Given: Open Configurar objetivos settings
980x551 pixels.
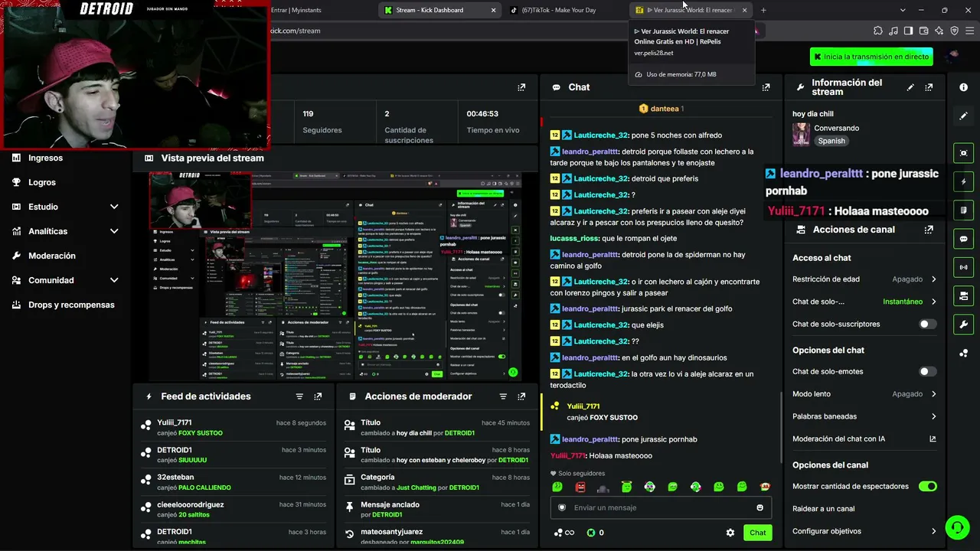Looking at the screenshot, I should (864, 531).
